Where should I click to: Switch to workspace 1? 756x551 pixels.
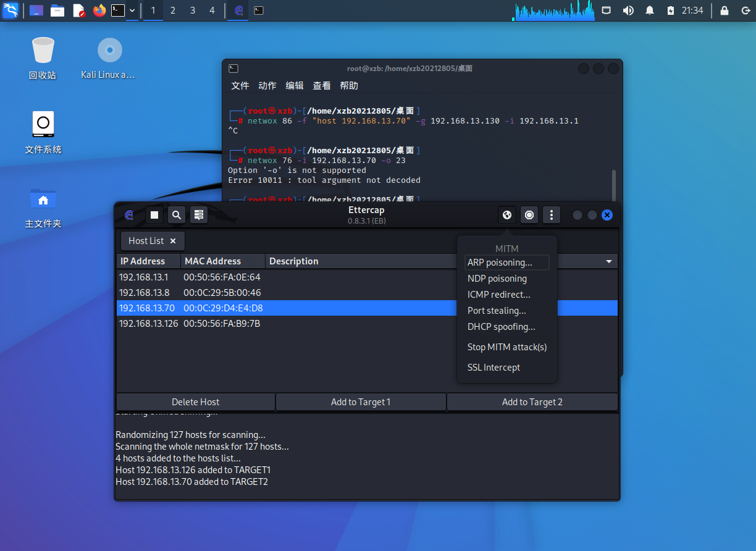coord(153,11)
